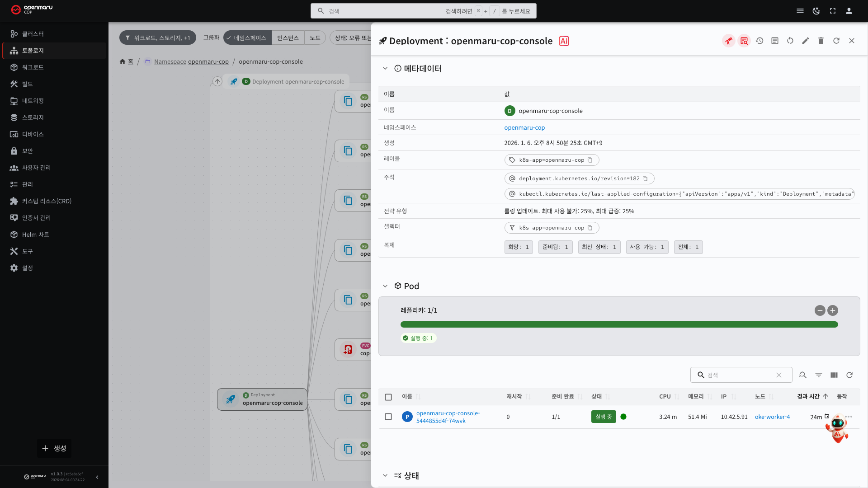Click the green replica progress bar
The width and height of the screenshot is (868, 488).
click(619, 324)
